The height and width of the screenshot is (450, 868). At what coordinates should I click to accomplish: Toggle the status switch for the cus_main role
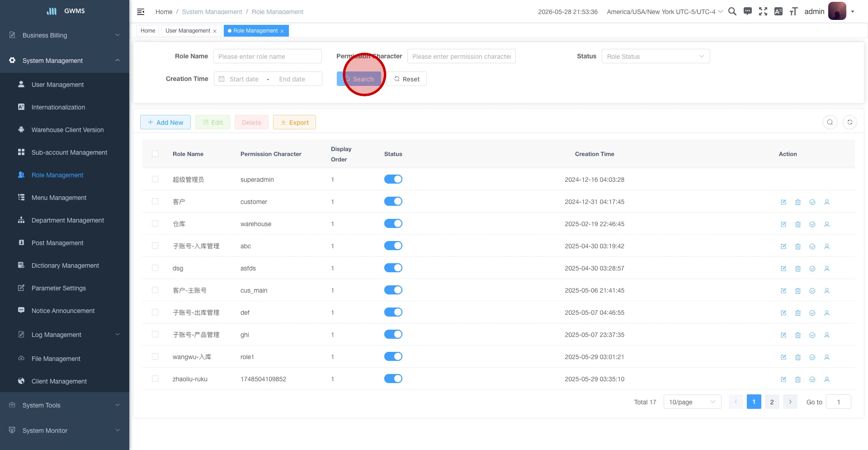(393, 290)
